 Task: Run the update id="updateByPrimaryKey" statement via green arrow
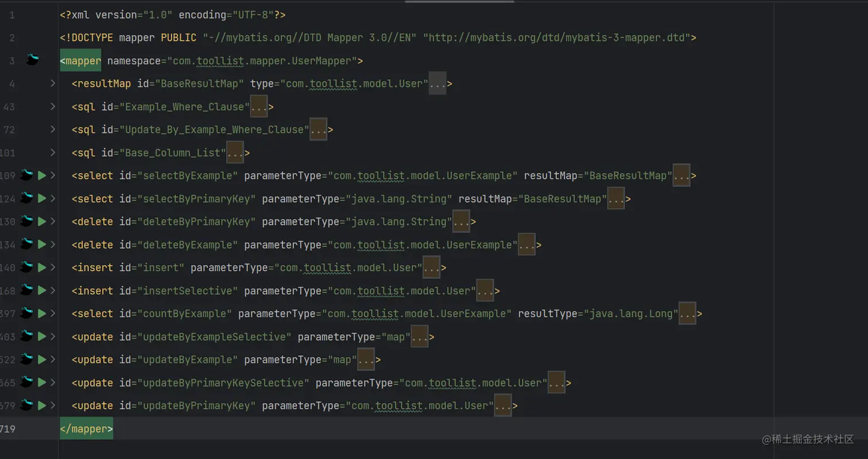(x=41, y=406)
